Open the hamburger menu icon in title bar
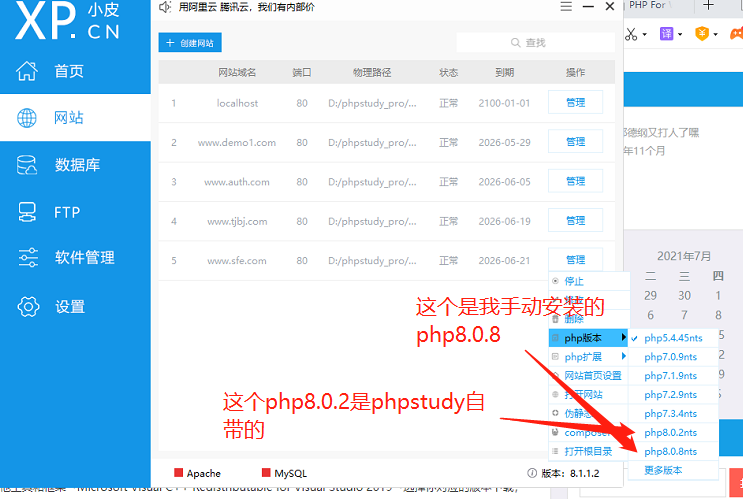The width and height of the screenshot is (743, 499). click(566, 7)
